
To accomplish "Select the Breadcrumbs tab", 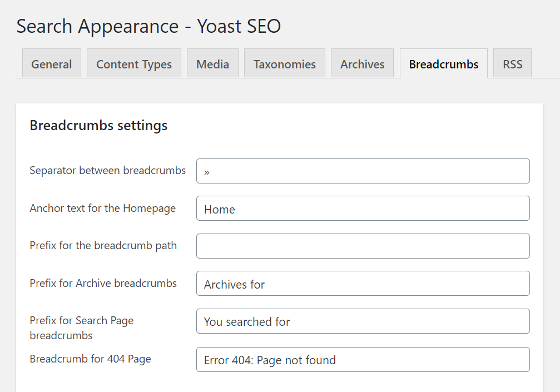I will coord(443,64).
